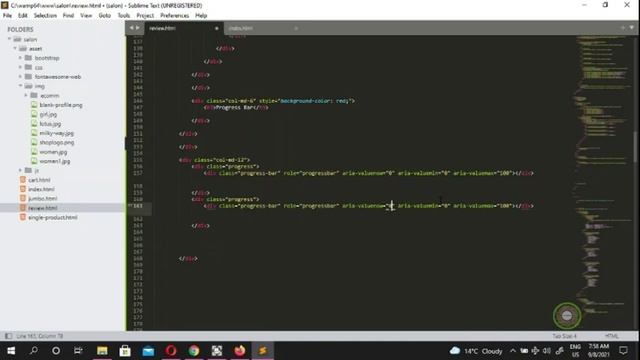This screenshot has height=360, width=640.
Task: Close the review.html tab
Action: pyautogui.click(x=216, y=28)
